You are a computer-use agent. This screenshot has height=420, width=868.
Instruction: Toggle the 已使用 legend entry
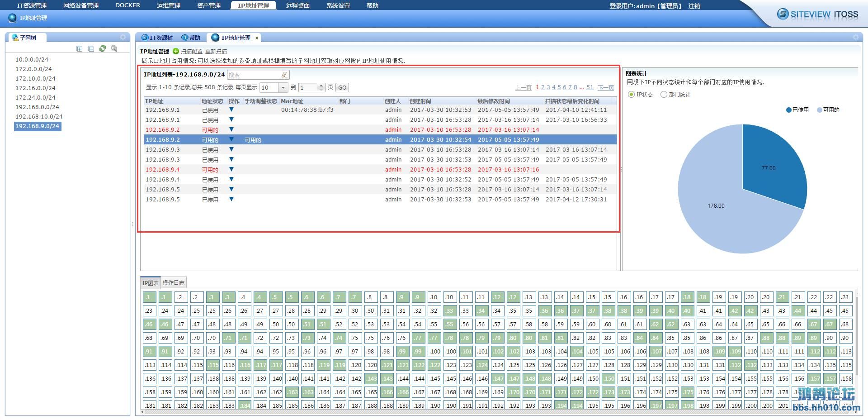click(x=797, y=110)
